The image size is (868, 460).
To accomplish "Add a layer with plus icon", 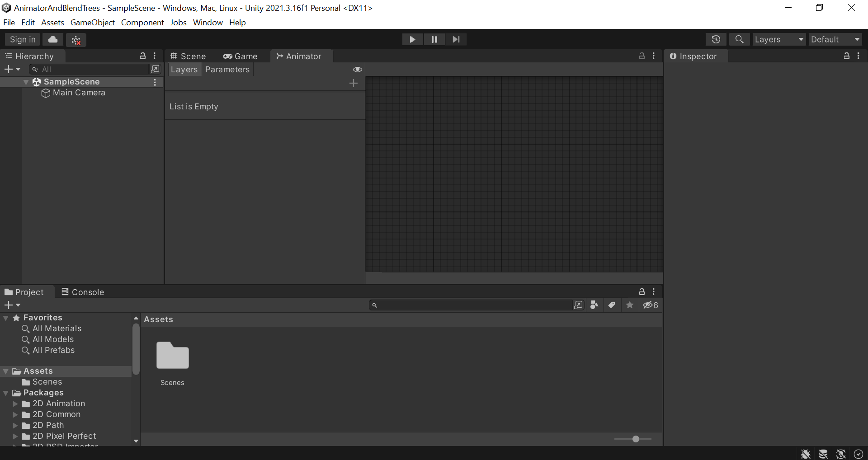I will click(x=354, y=83).
